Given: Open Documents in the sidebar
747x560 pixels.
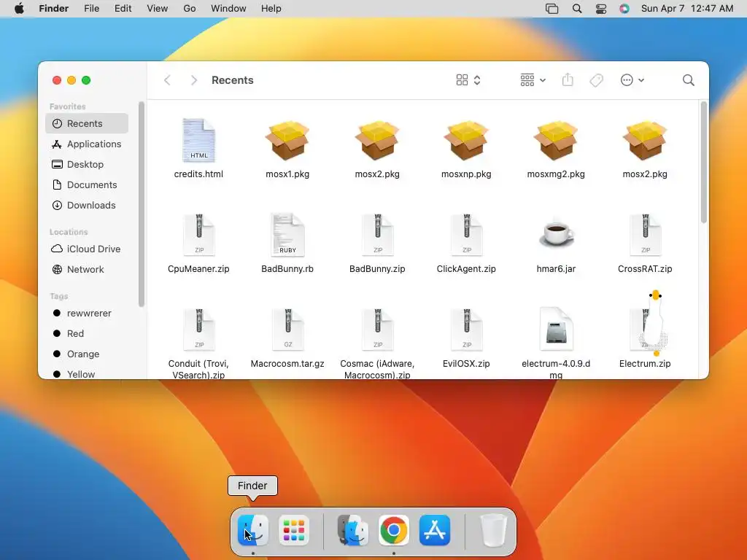Looking at the screenshot, I should coord(87,184).
